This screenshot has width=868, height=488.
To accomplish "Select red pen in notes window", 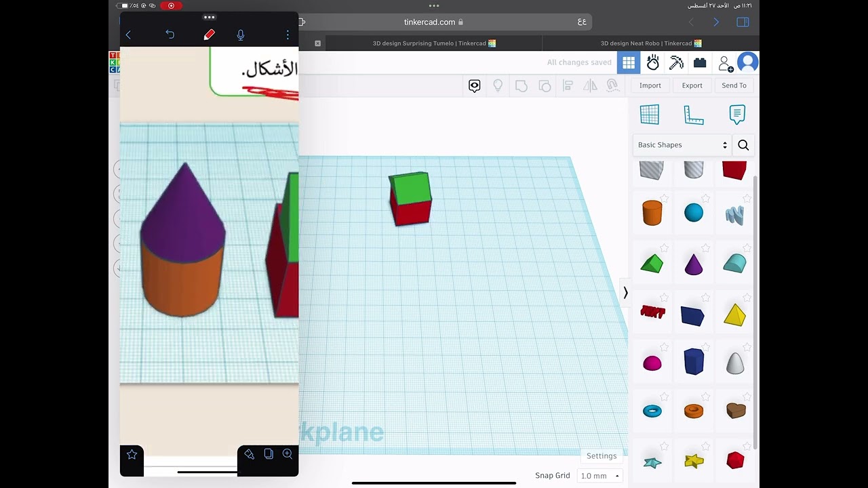I will pos(209,35).
